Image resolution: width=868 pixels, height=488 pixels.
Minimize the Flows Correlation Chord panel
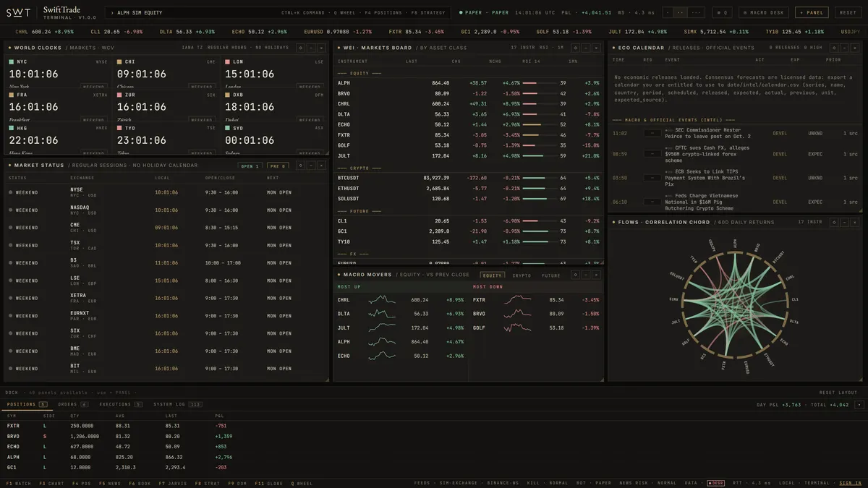pos(843,222)
